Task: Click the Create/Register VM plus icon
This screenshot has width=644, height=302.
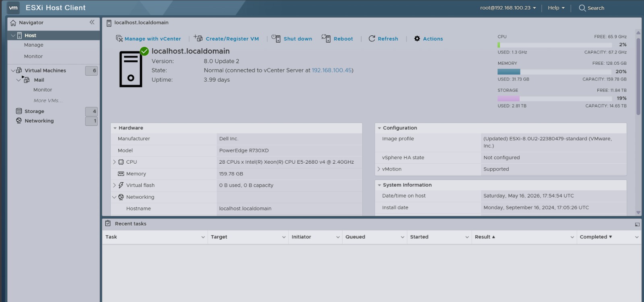Action: click(x=198, y=38)
